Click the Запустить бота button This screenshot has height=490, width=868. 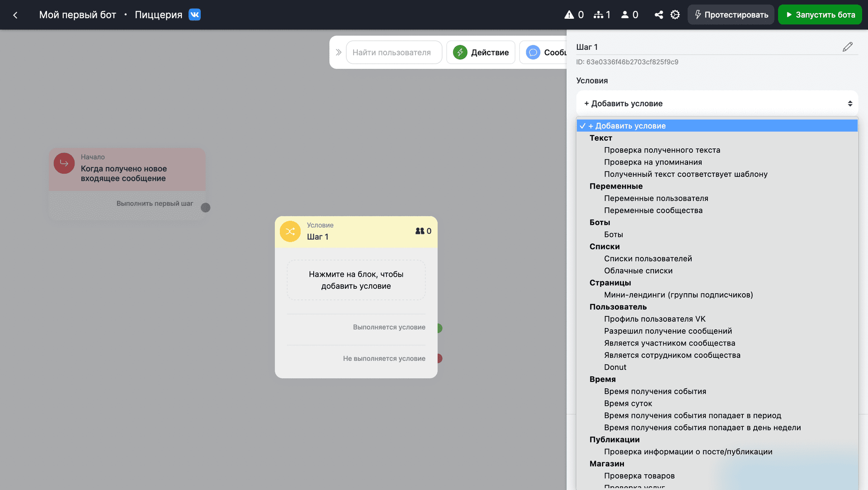(820, 15)
